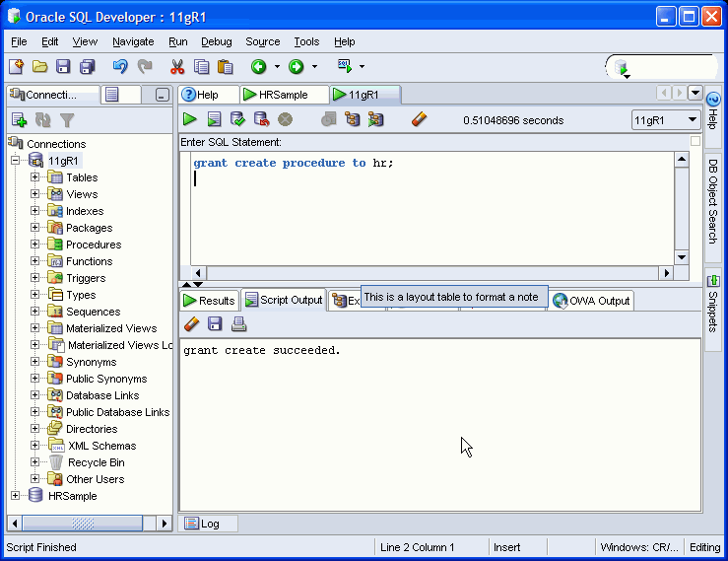Click the Run Script icon

pos(214,119)
